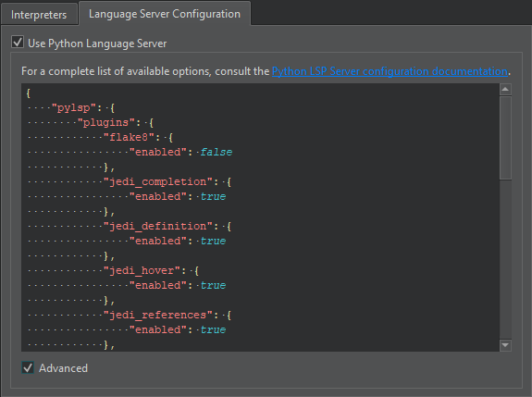Click the true value under jedi_completion
This screenshot has width=532, height=397.
point(213,196)
